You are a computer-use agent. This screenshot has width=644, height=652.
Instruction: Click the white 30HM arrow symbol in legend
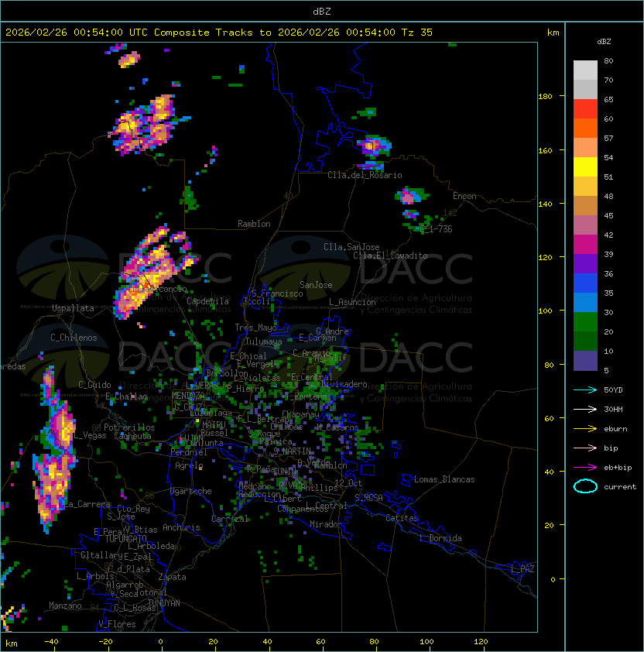585,409
